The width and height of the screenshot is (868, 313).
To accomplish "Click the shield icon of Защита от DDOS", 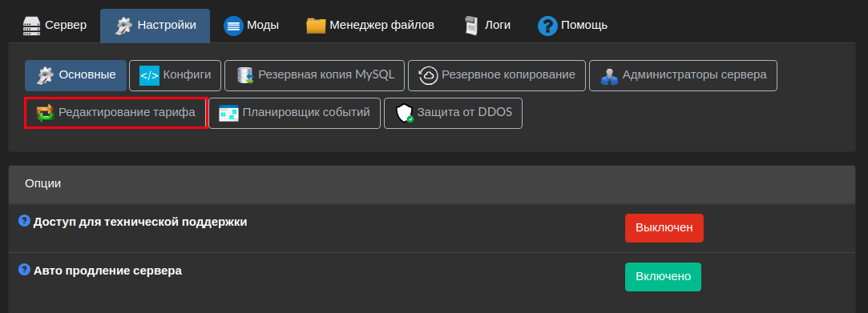I will [404, 114].
